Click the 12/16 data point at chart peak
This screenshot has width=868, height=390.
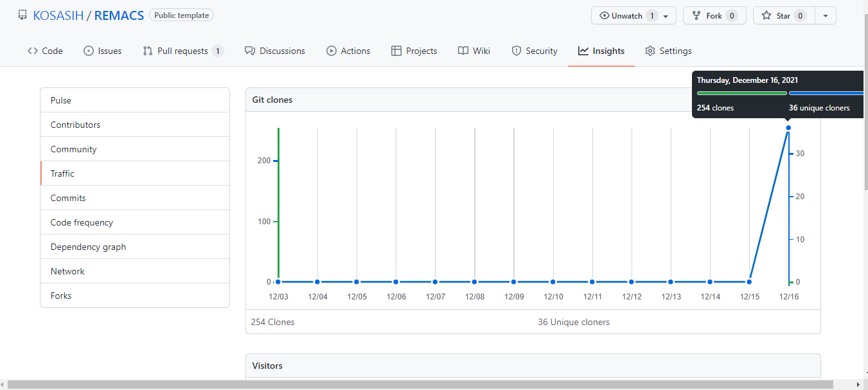(x=788, y=127)
